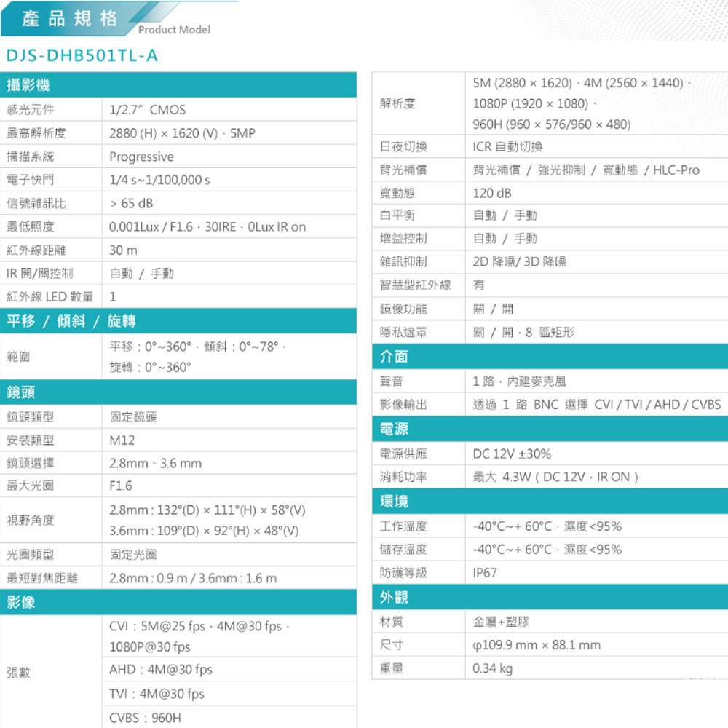Select the Progressive scan system value
Viewport: 728px width, 728px height.
142,157
